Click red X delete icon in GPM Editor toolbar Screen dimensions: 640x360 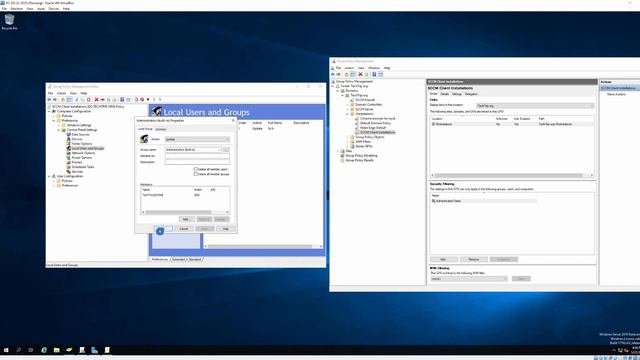[96, 99]
